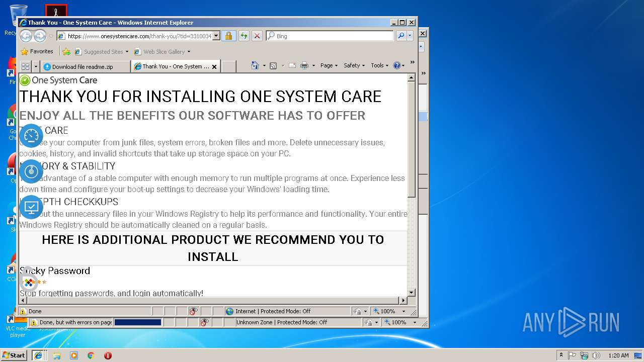Viewport: 644px width, 362px height.
Task: Open Action Center flag tray icon
Action: pos(572,355)
